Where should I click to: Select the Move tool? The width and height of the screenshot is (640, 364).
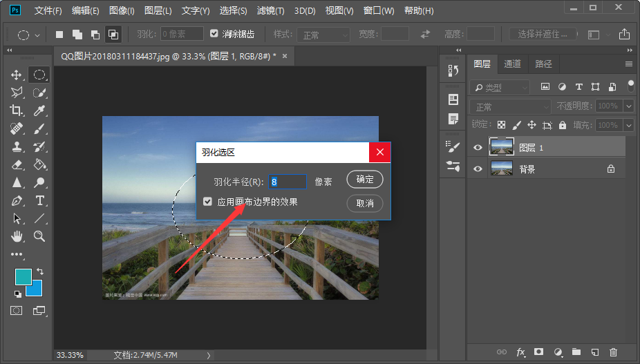(17, 75)
